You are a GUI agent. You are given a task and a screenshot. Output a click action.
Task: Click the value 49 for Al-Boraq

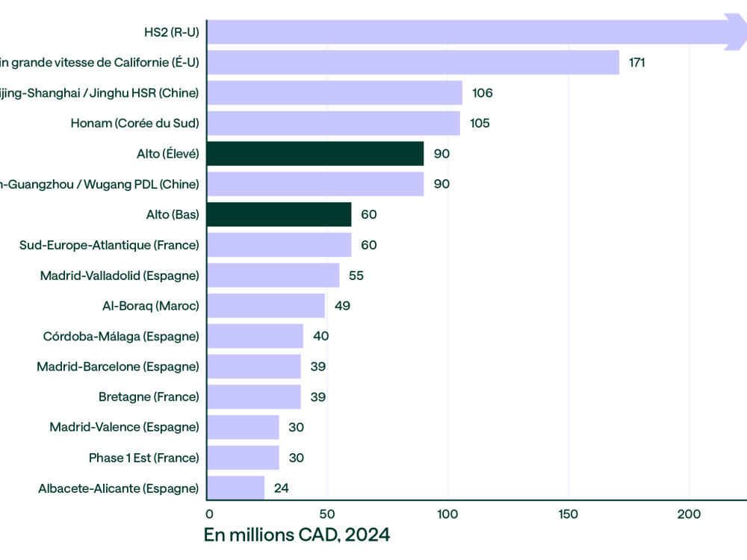click(x=343, y=305)
